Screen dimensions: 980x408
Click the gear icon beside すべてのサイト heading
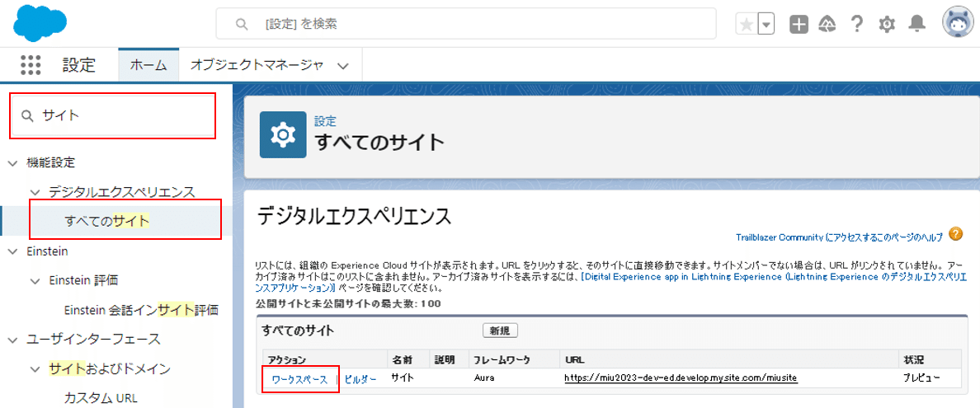pos(283,134)
